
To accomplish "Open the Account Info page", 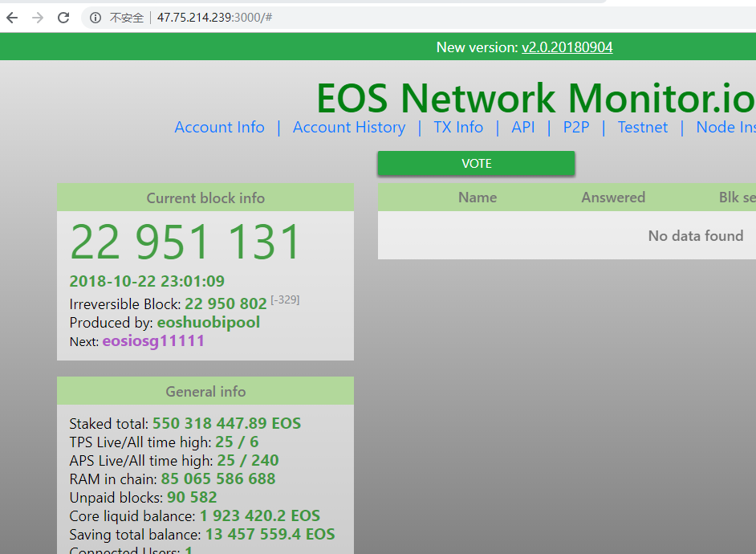I will (x=219, y=128).
